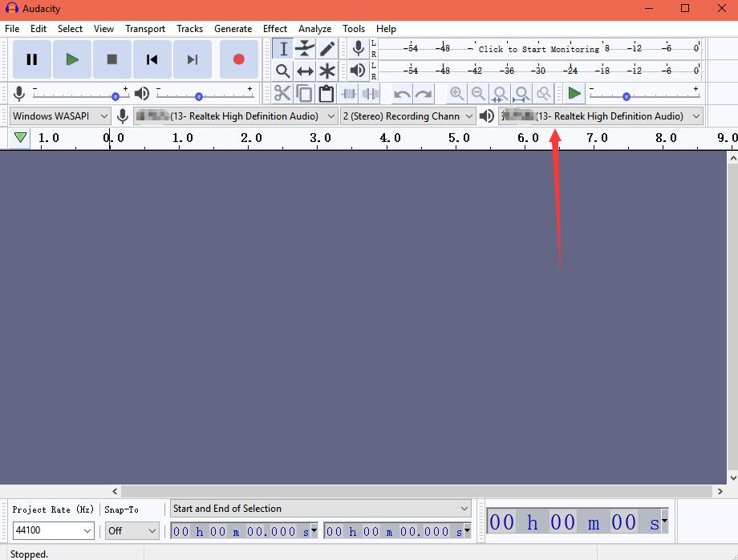The width and height of the screenshot is (738, 560).
Task: Click the Zoom Toggle icon
Action: pyautogui.click(x=544, y=94)
